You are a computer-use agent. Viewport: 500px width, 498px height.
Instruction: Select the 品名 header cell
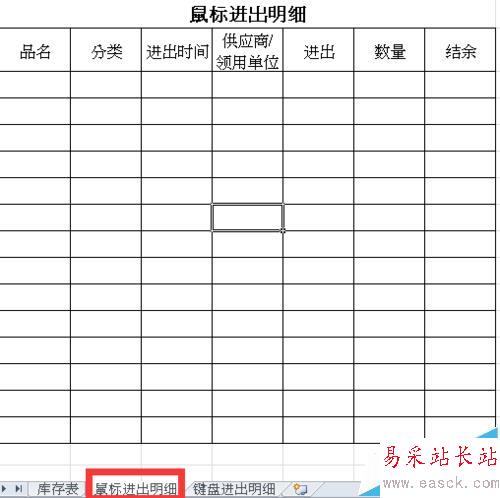(x=35, y=50)
